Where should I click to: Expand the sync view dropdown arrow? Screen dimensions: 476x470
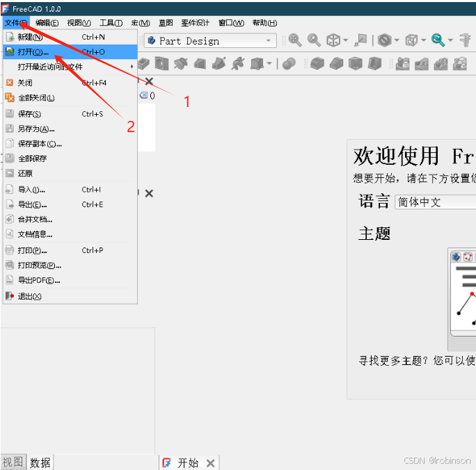[x=450, y=40]
